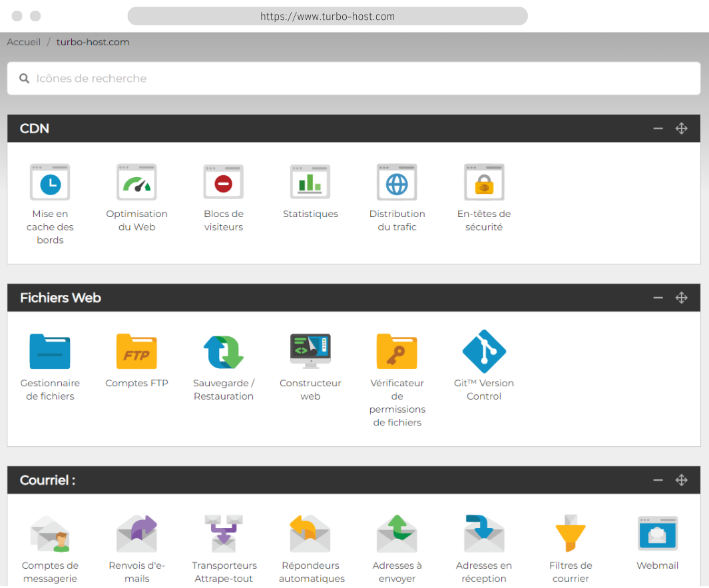The image size is (709, 588).
Task: Click the CDN section move handle
Action: (x=682, y=129)
